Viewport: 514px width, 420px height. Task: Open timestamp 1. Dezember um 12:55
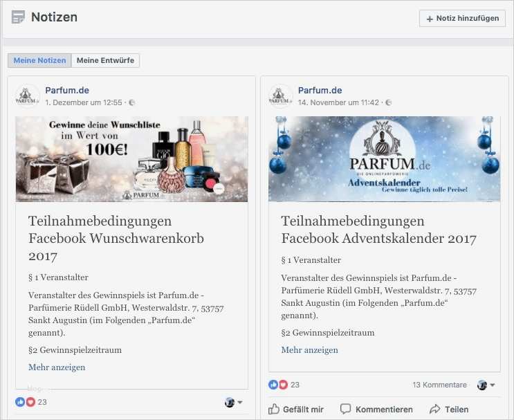click(x=84, y=102)
